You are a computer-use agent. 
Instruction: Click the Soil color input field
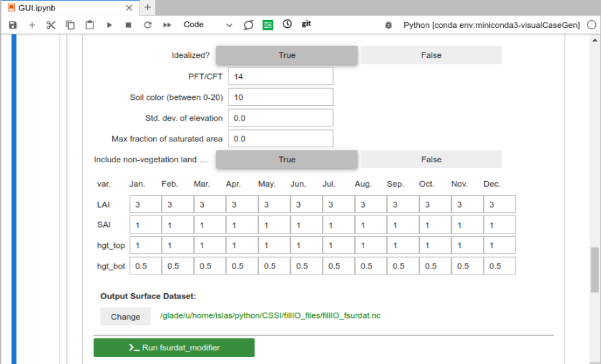coord(280,97)
